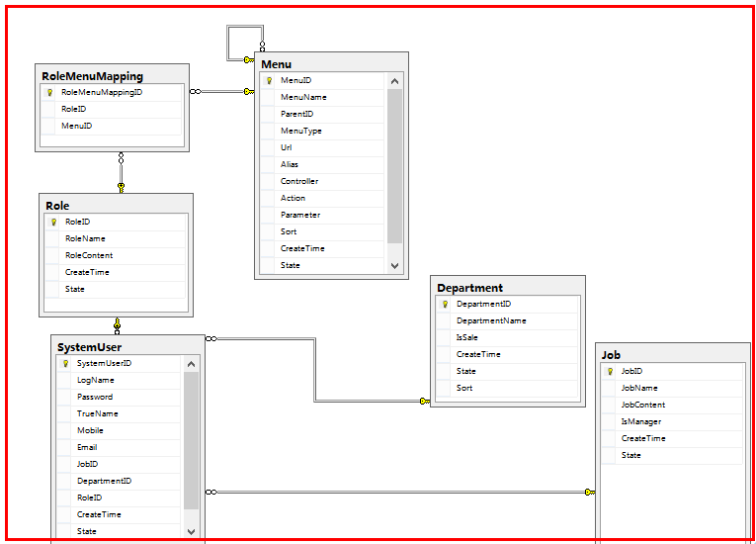The height and width of the screenshot is (544, 756).
Task: Click the key icon next to RoleMenuMappingID
Action: point(48,92)
